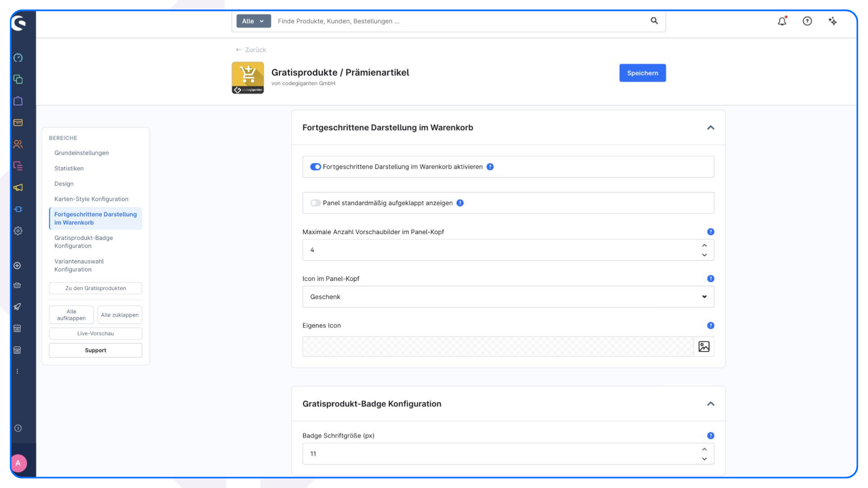
Task: Go to Variantenauswahl Konfiguration section
Action: (79, 265)
